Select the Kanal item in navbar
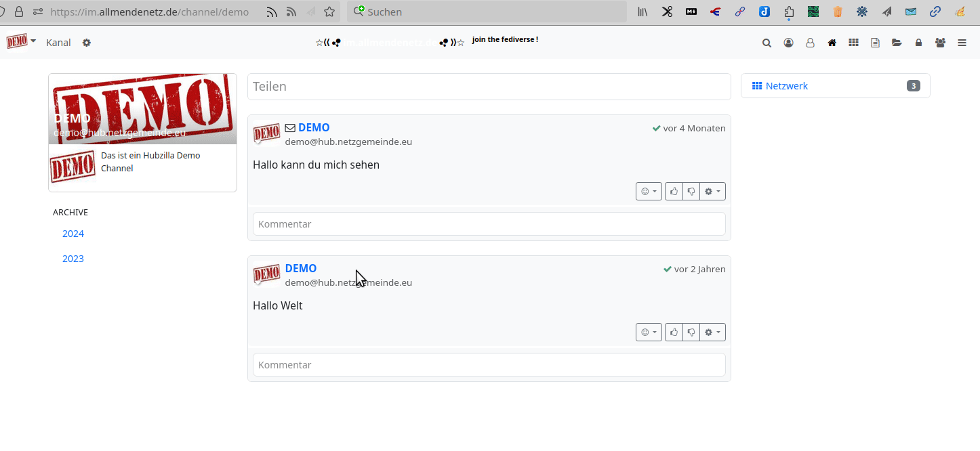The image size is (980, 451). point(58,43)
